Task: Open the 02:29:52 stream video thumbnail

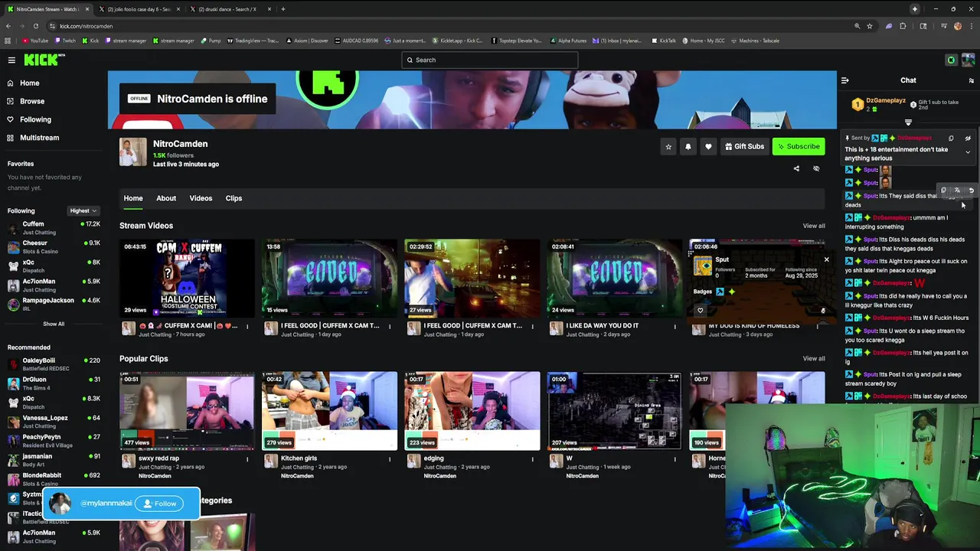Action: [472, 278]
